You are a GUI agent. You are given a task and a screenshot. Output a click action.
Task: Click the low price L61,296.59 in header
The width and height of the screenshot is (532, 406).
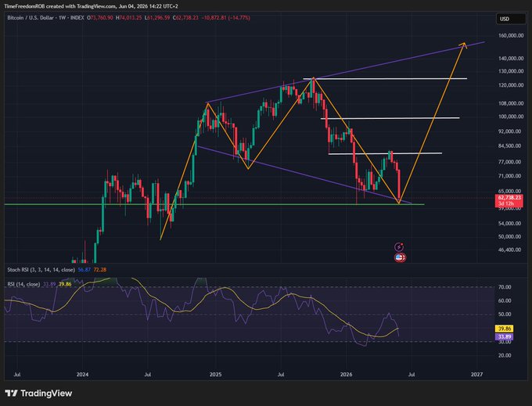tap(157, 18)
